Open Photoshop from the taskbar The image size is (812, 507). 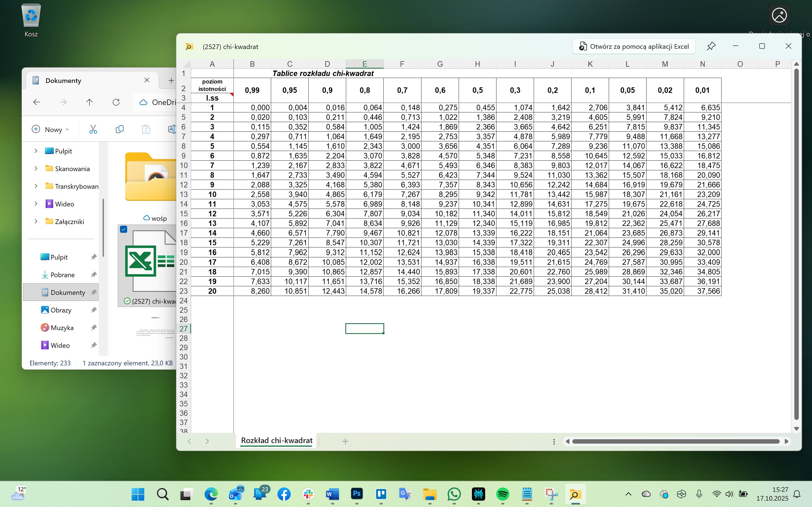pos(357,494)
